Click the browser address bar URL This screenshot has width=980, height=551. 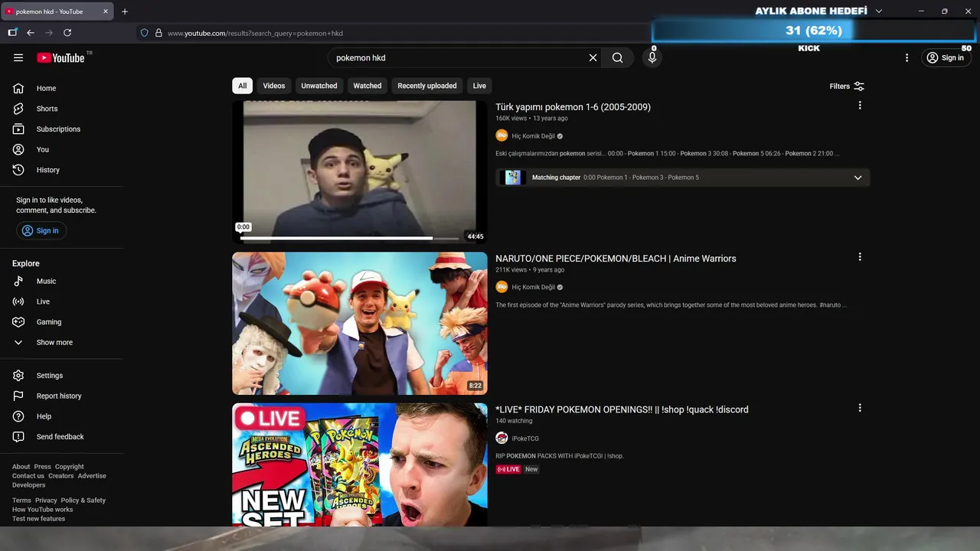pos(255,33)
